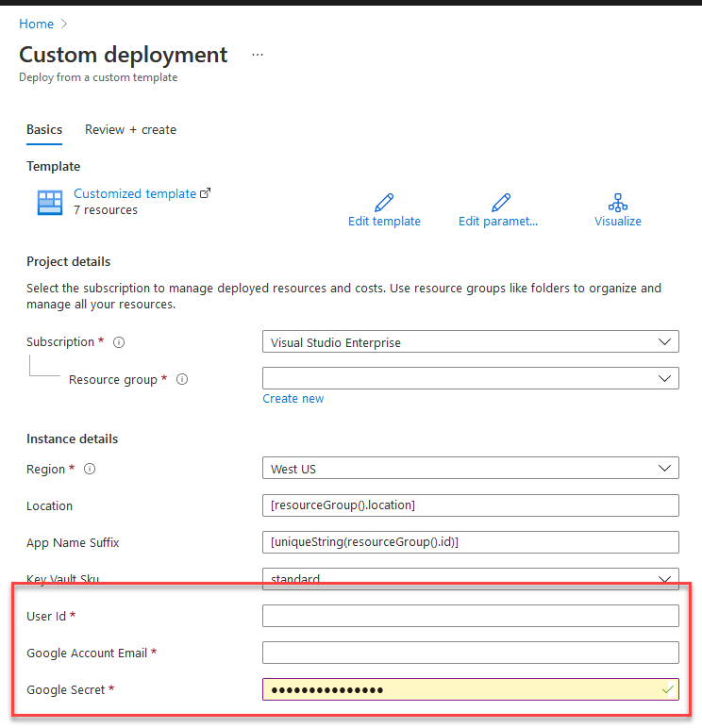Image resolution: width=702 pixels, height=728 pixels.
Task: Click the Create new resource group link
Action: click(x=292, y=399)
